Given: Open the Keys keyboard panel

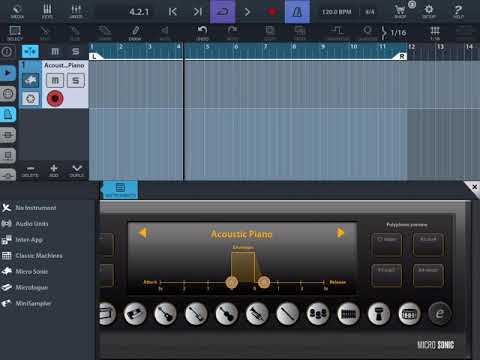Looking at the screenshot, I should pyautogui.click(x=47, y=11).
